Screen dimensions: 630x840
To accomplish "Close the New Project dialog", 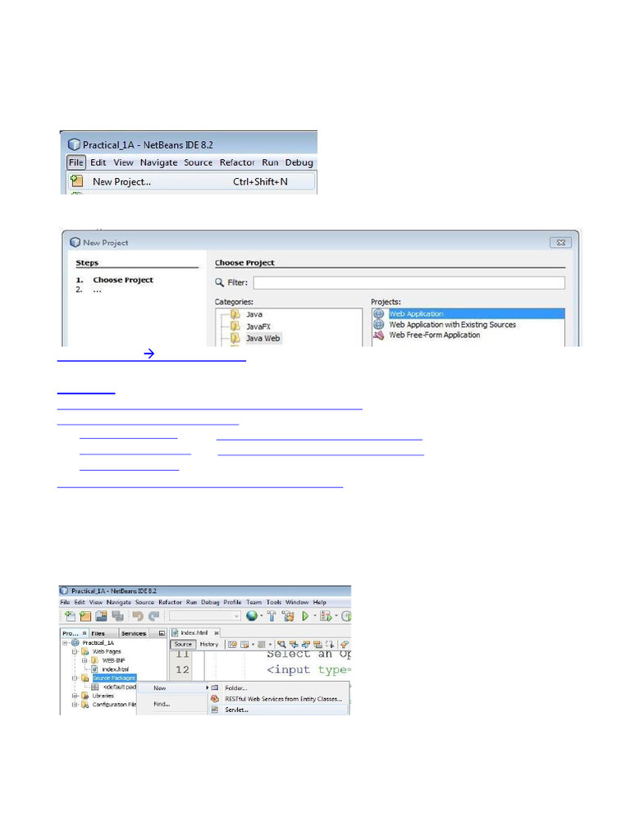I will [560, 243].
